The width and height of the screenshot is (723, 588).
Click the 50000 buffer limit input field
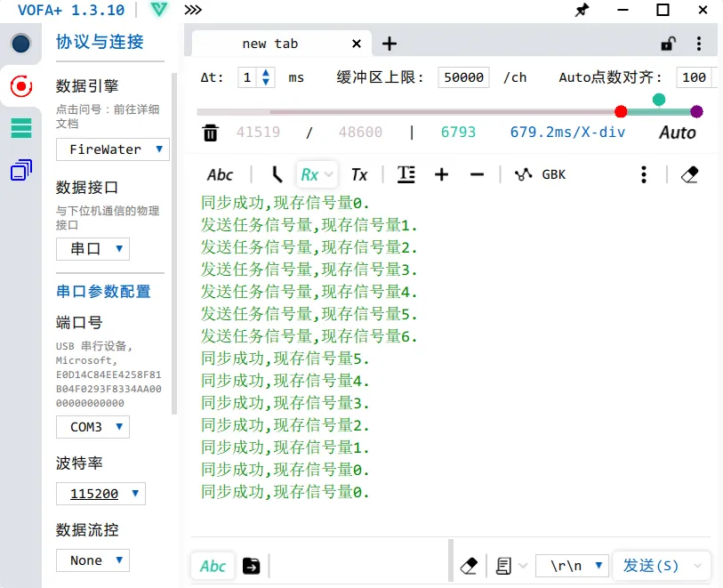pyautogui.click(x=462, y=77)
